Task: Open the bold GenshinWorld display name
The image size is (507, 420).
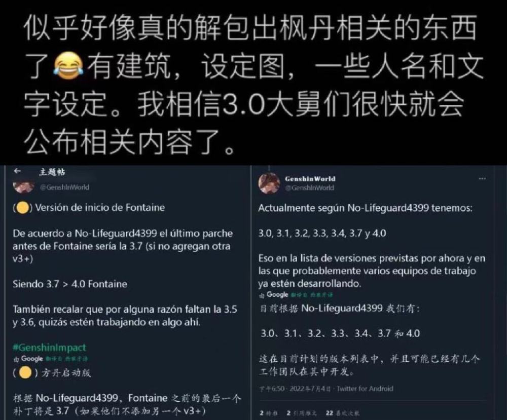Action: click(x=310, y=179)
